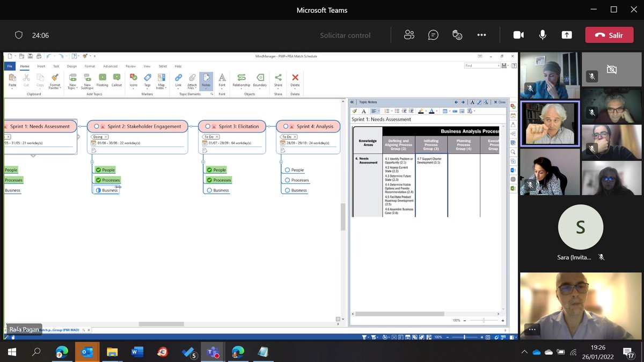Click the notes font color A
This screenshot has height=362, width=644.
coord(433,111)
